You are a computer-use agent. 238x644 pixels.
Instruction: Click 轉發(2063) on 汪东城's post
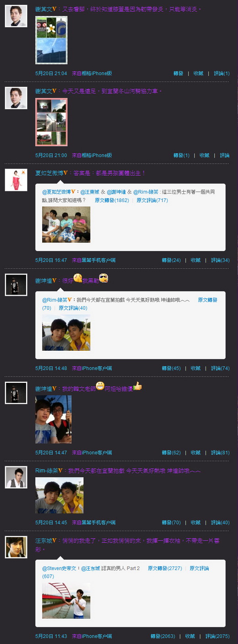pos(162,636)
